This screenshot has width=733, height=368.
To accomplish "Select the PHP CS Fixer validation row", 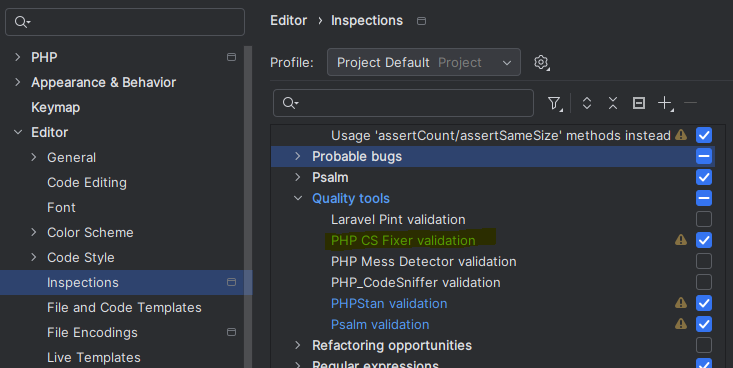I will click(493, 240).
